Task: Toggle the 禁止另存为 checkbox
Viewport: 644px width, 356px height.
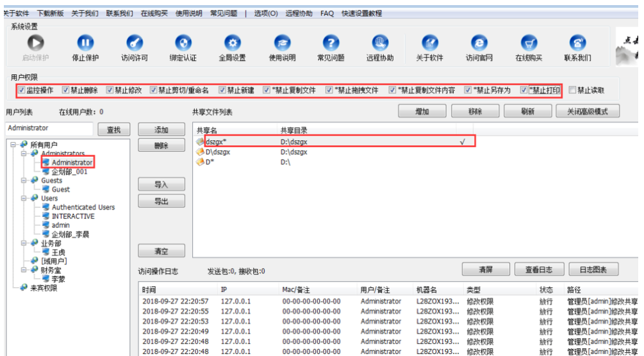Action: tap(468, 90)
